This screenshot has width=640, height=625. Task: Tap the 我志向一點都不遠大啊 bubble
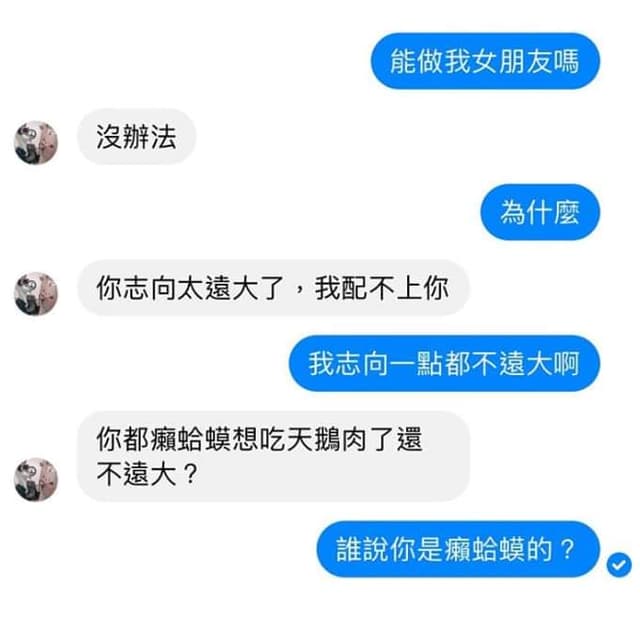444,363
